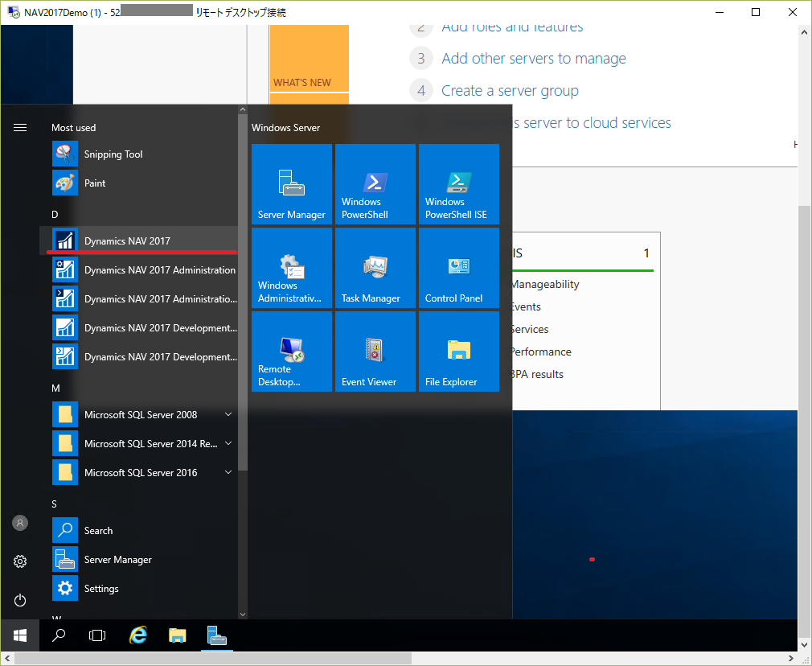Open second Dynamics NAV 2017 Development entry
Screen dimensions: 812x666
tap(139, 357)
